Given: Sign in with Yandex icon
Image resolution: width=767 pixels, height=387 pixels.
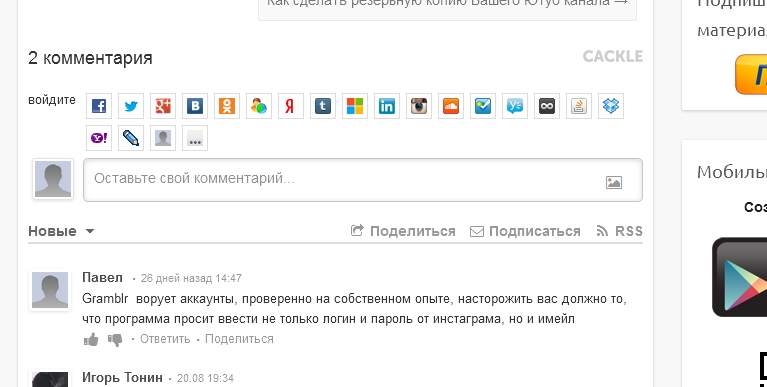Looking at the screenshot, I should tap(291, 106).
